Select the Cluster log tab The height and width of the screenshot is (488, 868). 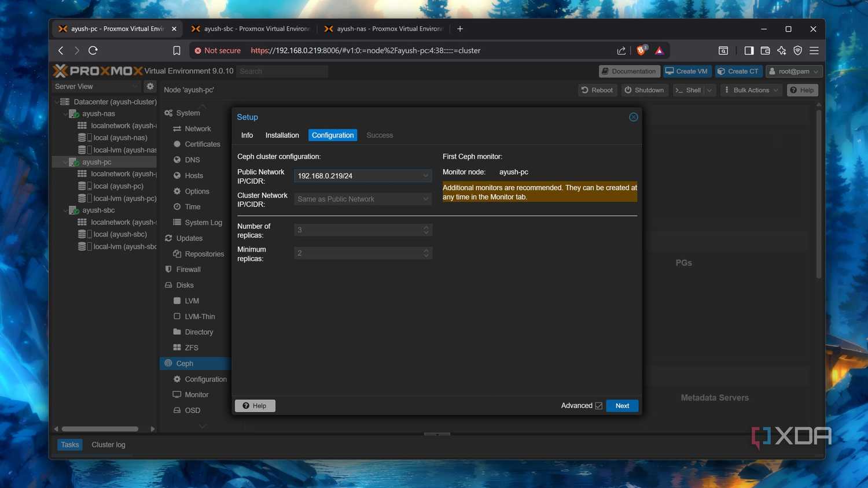(x=108, y=445)
